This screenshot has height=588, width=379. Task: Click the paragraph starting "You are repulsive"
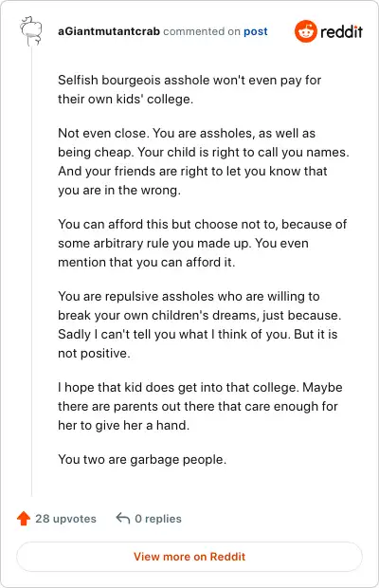coord(199,324)
